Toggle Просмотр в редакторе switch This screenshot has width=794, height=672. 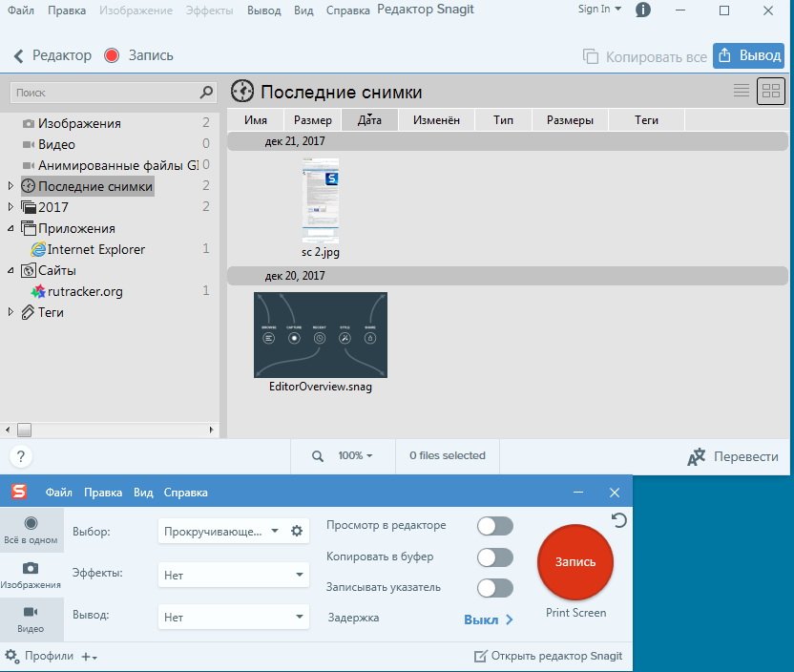pyautogui.click(x=494, y=526)
